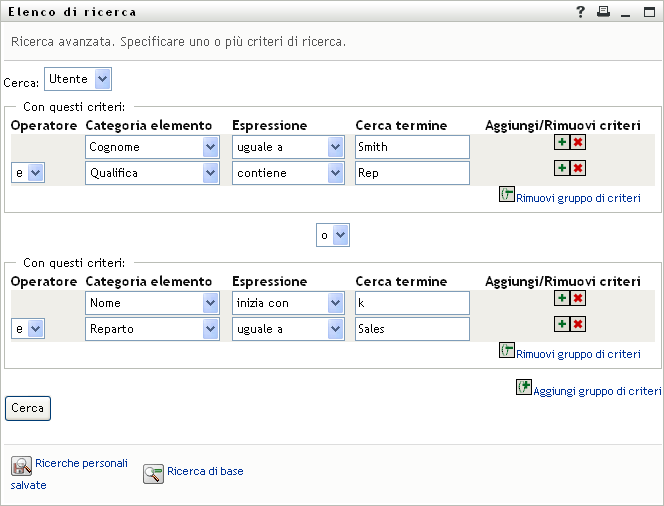
Task: Click the Ricerca di base link
Action: 205,471
